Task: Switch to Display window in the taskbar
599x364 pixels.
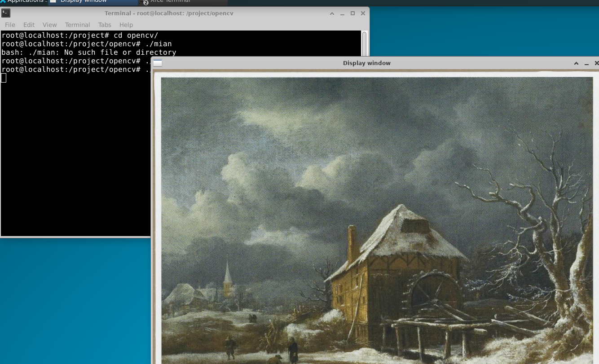Action: pyautogui.click(x=84, y=1)
